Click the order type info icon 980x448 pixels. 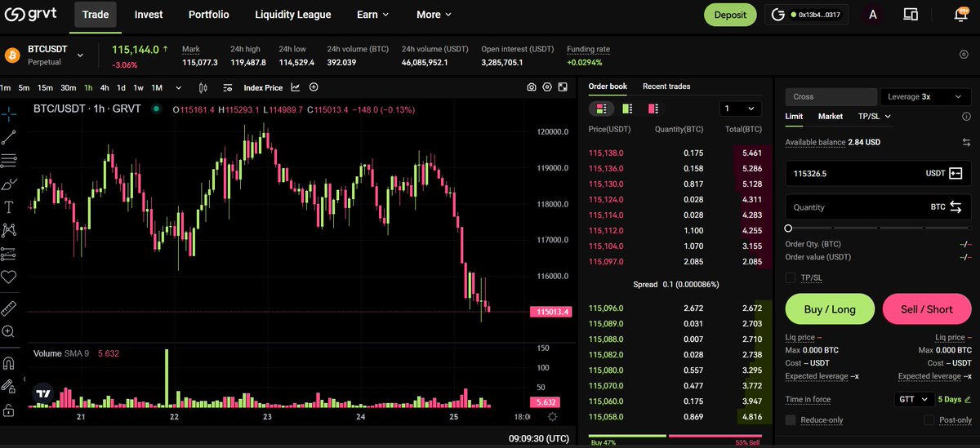coord(966,116)
